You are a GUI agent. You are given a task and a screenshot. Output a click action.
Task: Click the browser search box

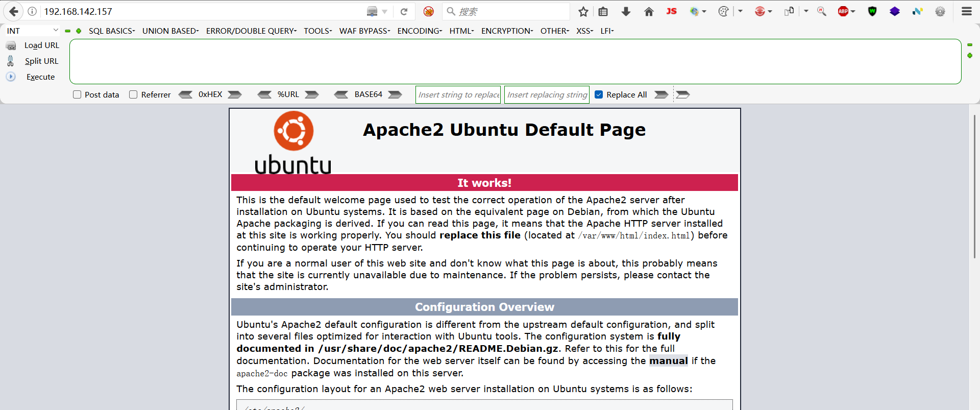tap(506, 11)
